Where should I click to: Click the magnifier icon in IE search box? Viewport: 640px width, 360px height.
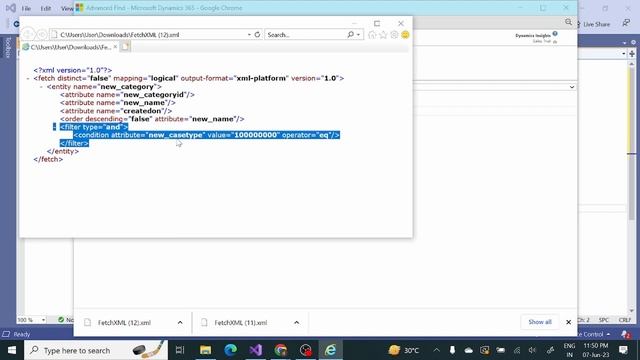[x=350, y=35]
